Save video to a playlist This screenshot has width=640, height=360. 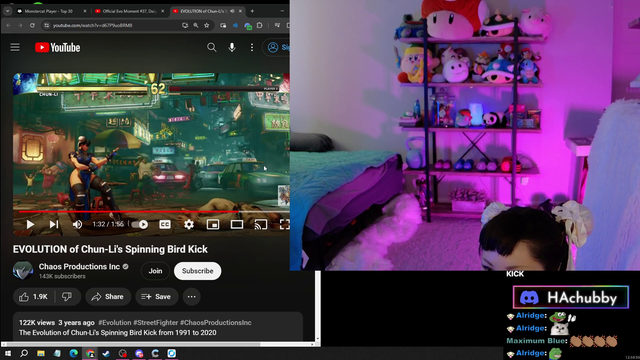156,297
